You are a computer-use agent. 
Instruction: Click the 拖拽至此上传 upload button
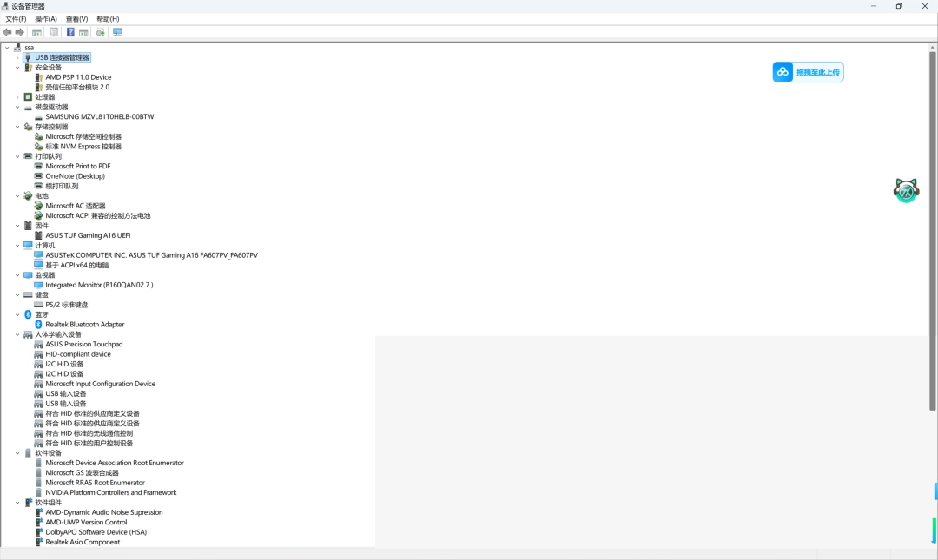[809, 72]
